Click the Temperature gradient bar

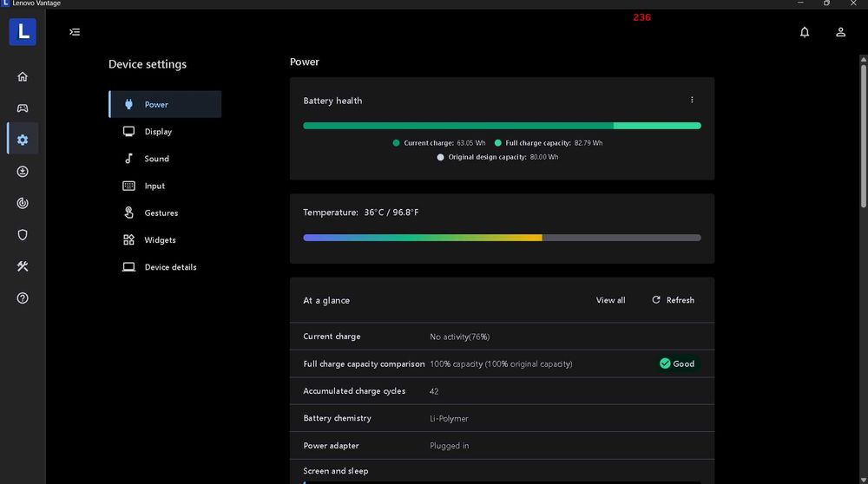[502, 238]
